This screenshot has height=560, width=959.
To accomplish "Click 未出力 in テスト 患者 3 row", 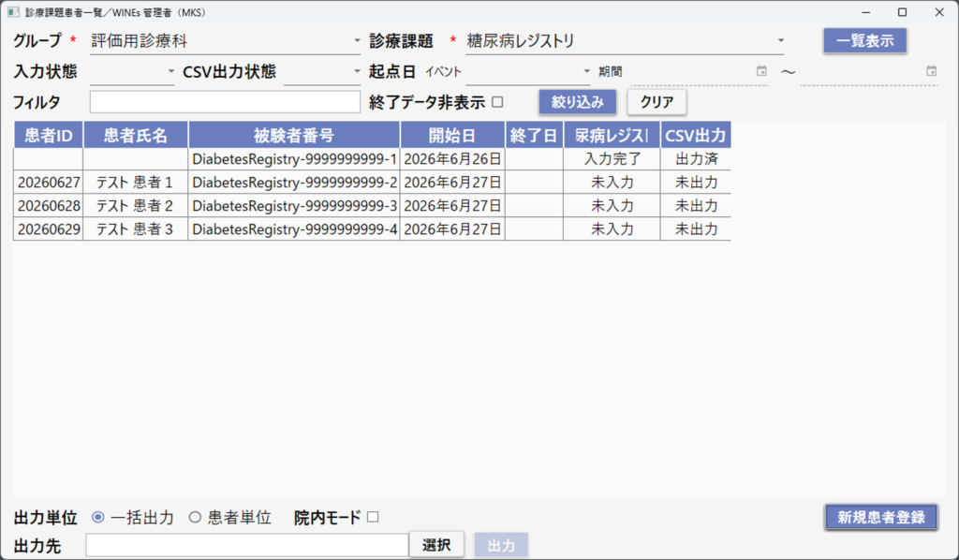I will click(x=696, y=229).
